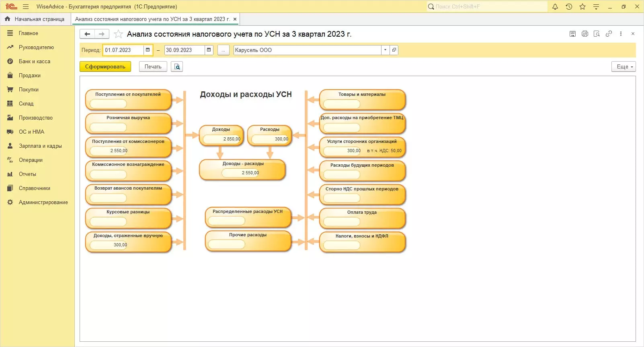The height and width of the screenshot is (347, 644).
Task: Close the report form
Action: coord(633,34)
